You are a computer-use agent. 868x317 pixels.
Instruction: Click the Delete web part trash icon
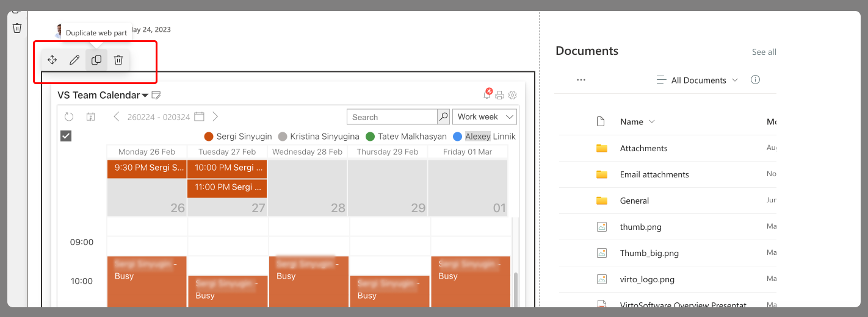point(118,60)
